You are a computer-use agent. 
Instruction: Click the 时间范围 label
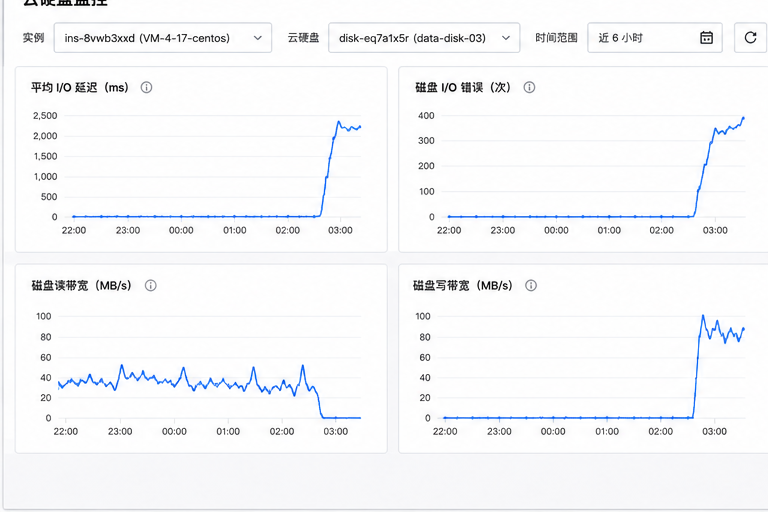(x=556, y=38)
